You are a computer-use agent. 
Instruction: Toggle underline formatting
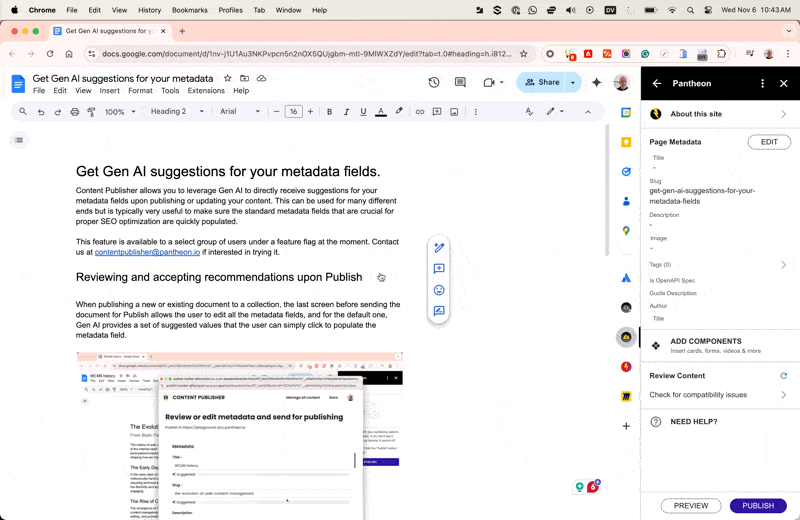click(x=363, y=112)
